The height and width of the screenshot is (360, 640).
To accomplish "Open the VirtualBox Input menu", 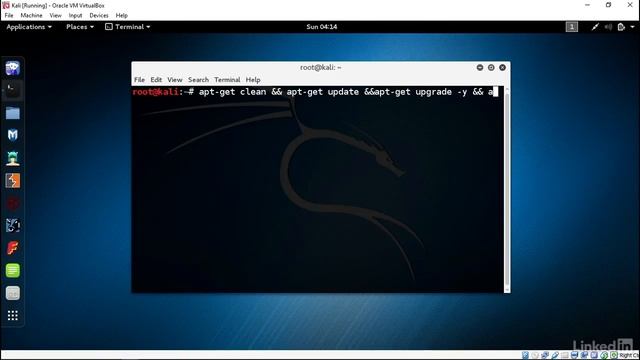I will click(76, 16).
